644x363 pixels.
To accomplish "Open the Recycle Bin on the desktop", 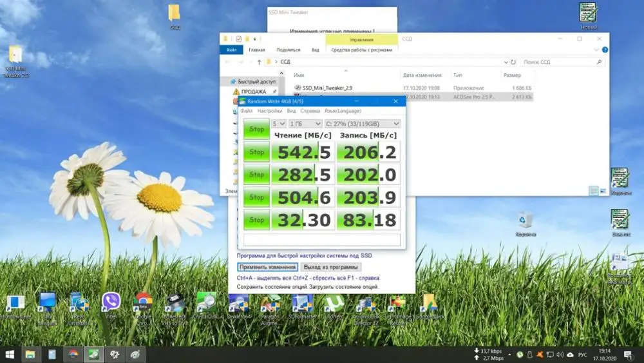I will point(525,222).
